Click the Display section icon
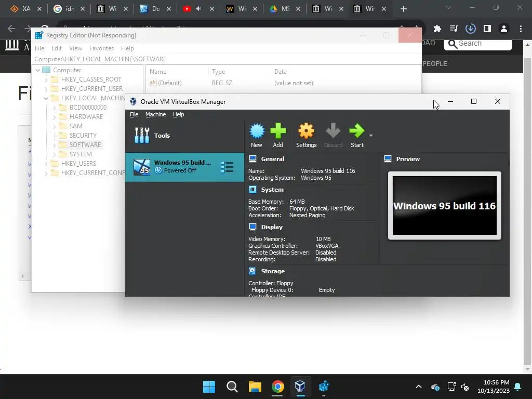 tap(253, 227)
